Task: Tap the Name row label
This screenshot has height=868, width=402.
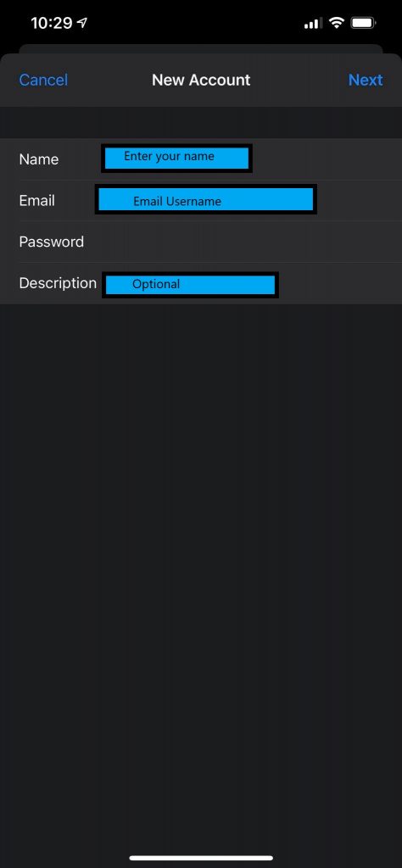Action: [39, 159]
